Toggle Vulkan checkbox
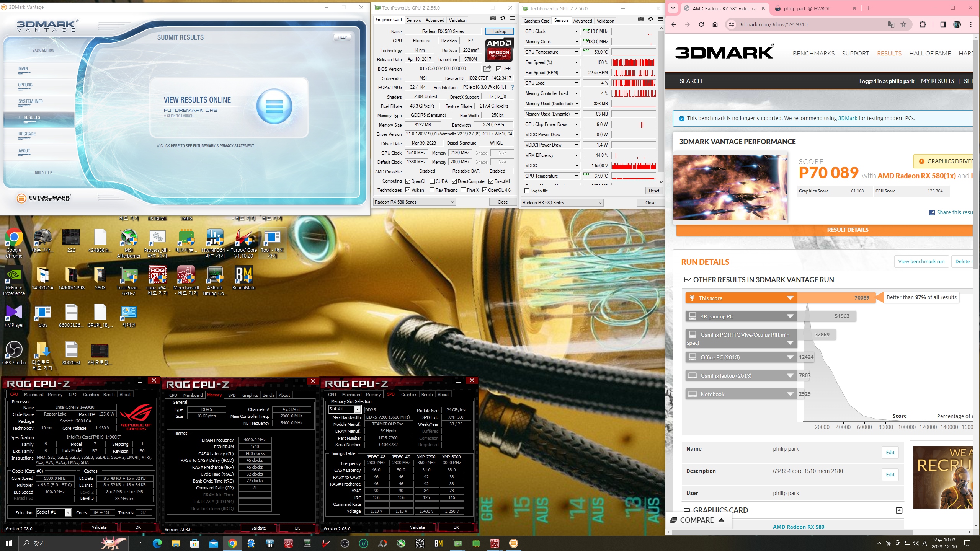 pos(408,190)
